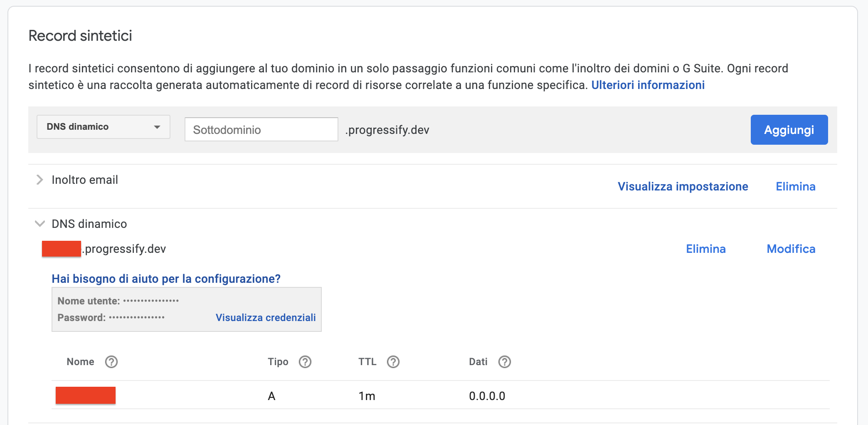Screen dimensions: 868x425
Task: Click the help icon next to Tipo column
Action: click(x=305, y=362)
